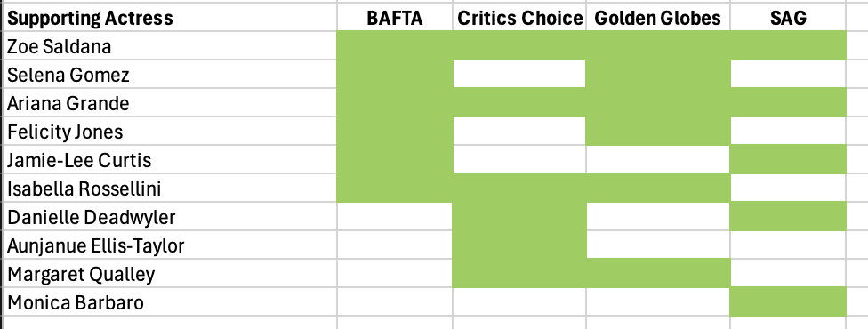The image size is (868, 329).
Task: Select Zoe Saldana's green BAFTA cell
Action: [395, 46]
